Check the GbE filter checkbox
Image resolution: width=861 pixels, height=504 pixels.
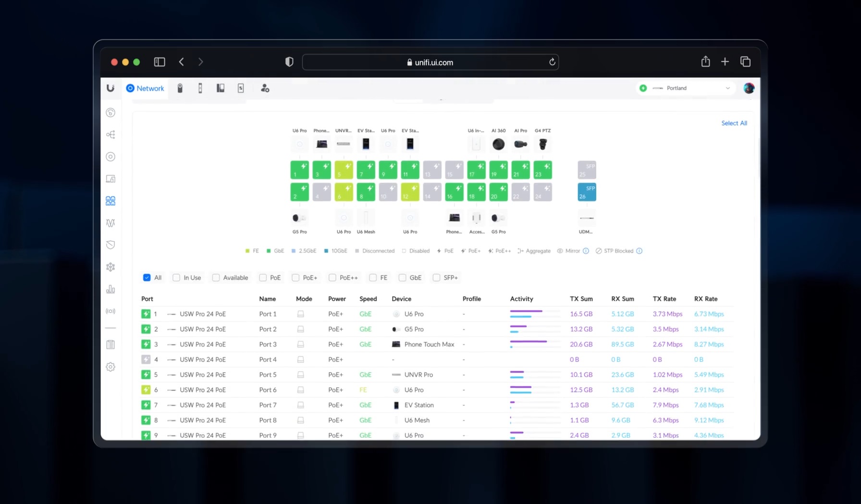pos(402,278)
